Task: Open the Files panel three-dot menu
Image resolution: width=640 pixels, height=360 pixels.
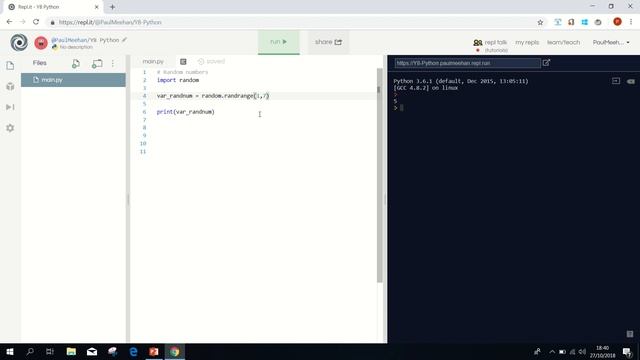Action: pos(113,64)
